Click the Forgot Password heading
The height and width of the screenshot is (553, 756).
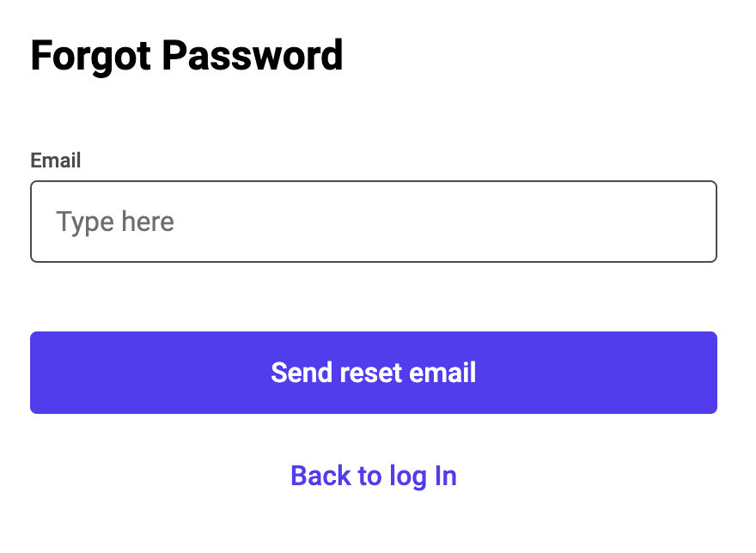click(186, 57)
